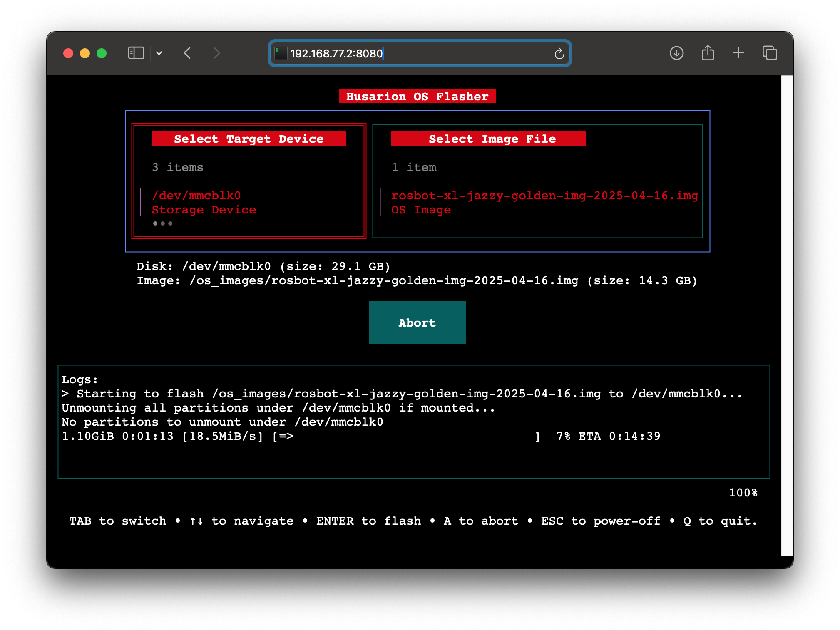This screenshot has width=840, height=630.
Task: Click the keyboard hints help line
Action: (413, 521)
